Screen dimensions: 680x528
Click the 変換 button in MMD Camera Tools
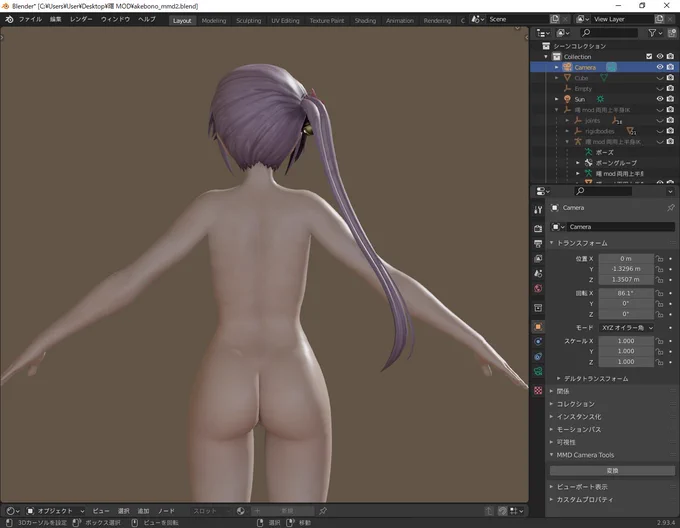click(x=612, y=471)
